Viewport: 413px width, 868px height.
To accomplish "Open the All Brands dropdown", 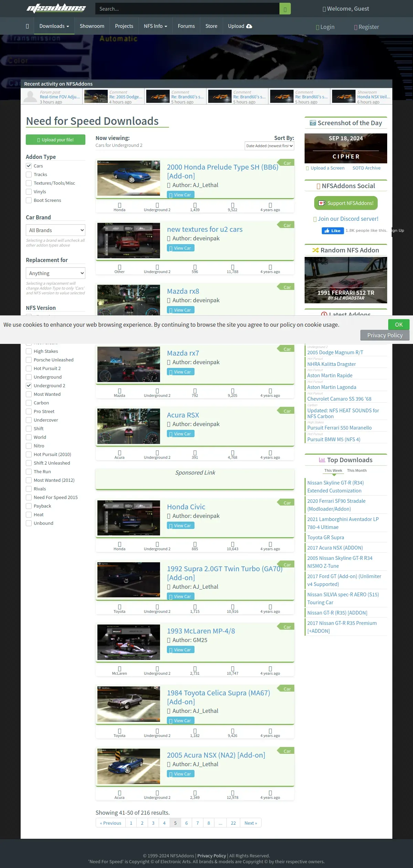I will 55,230.
